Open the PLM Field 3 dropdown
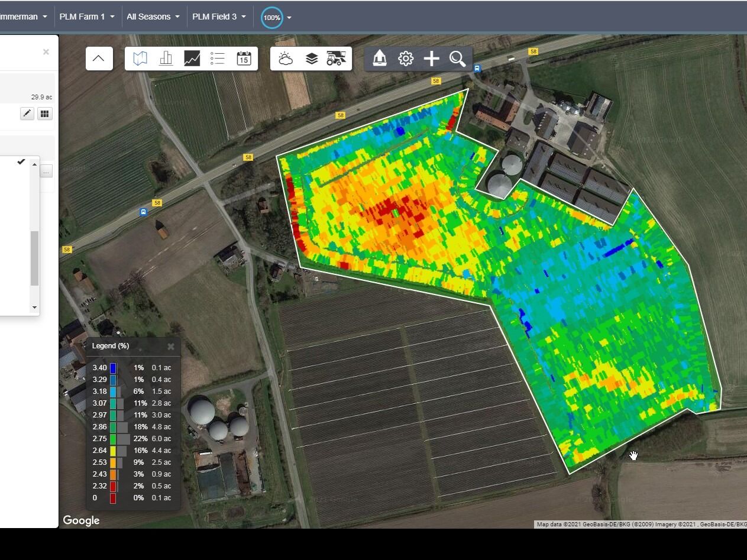The width and height of the screenshot is (747, 560). 219,17
